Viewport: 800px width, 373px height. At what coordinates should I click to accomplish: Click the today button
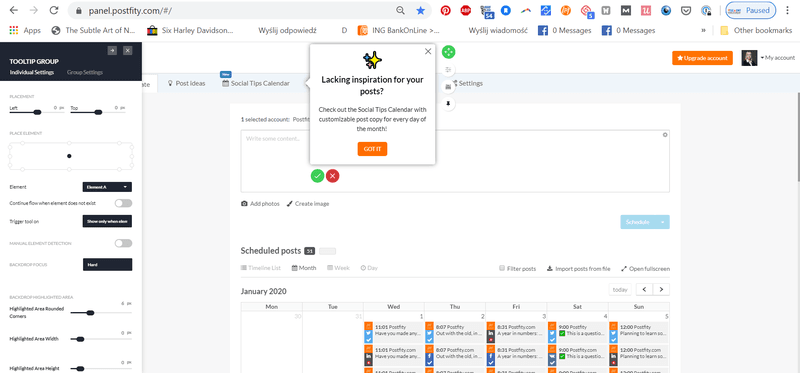point(620,289)
